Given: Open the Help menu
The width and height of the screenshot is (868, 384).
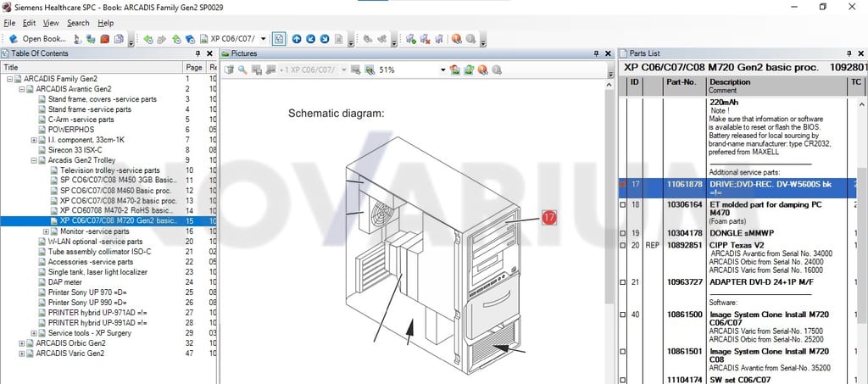Looking at the screenshot, I should click(106, 23).
